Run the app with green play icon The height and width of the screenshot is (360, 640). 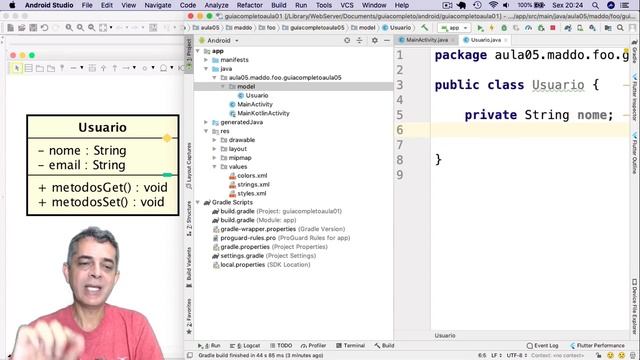pyautogui.click(x=480, y=28)
